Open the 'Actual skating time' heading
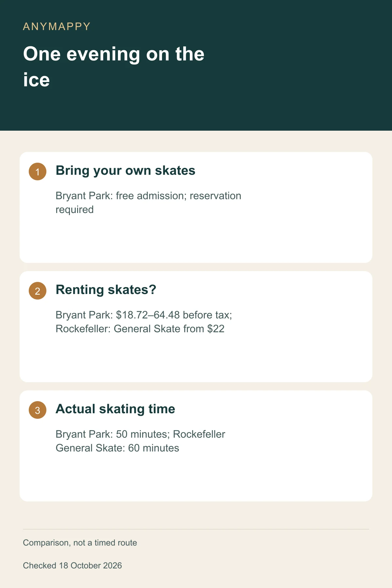The height and width of the screenshot is (588, 392). [x=115, y=409]
